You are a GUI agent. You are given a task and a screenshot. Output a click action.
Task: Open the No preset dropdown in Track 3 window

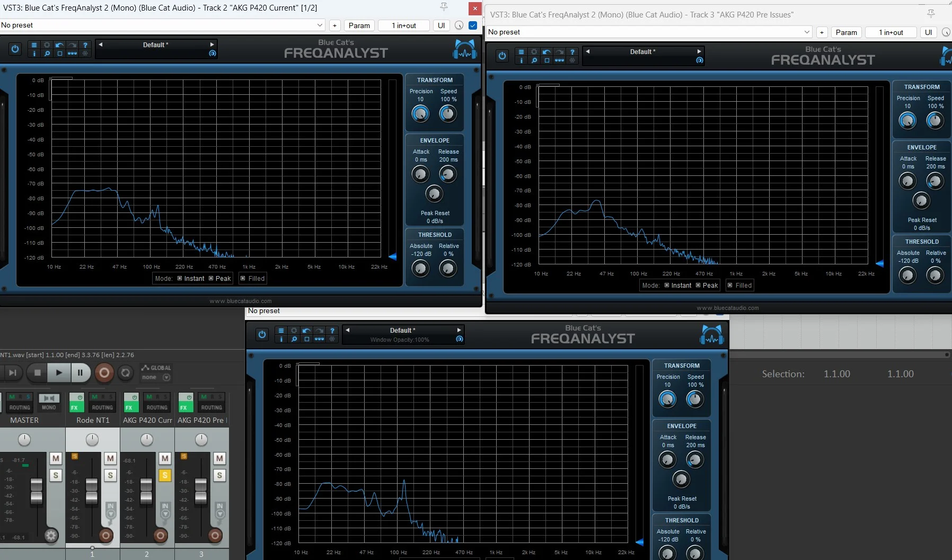[x=807, y=32]
